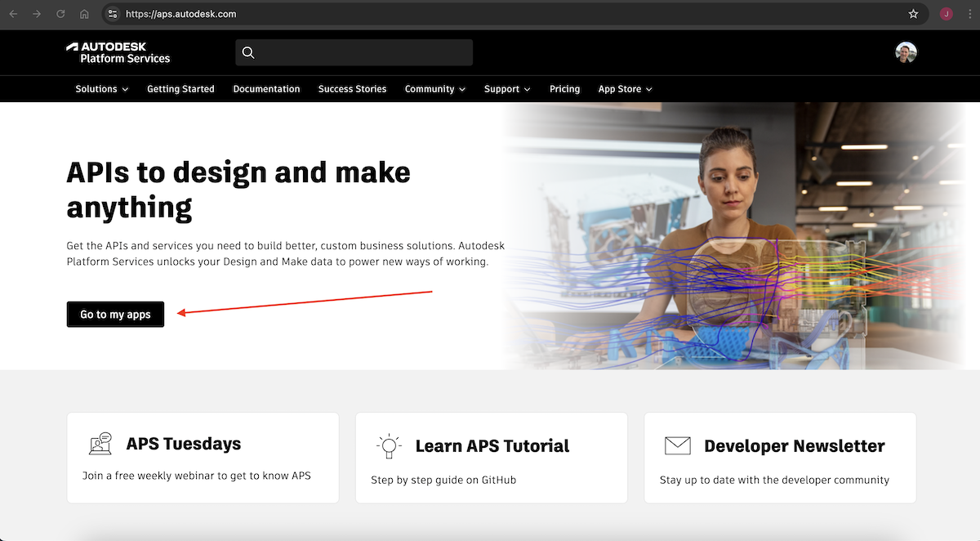Expand the Support dropdown menu
980x541 pixels.
tap(507, 89)
